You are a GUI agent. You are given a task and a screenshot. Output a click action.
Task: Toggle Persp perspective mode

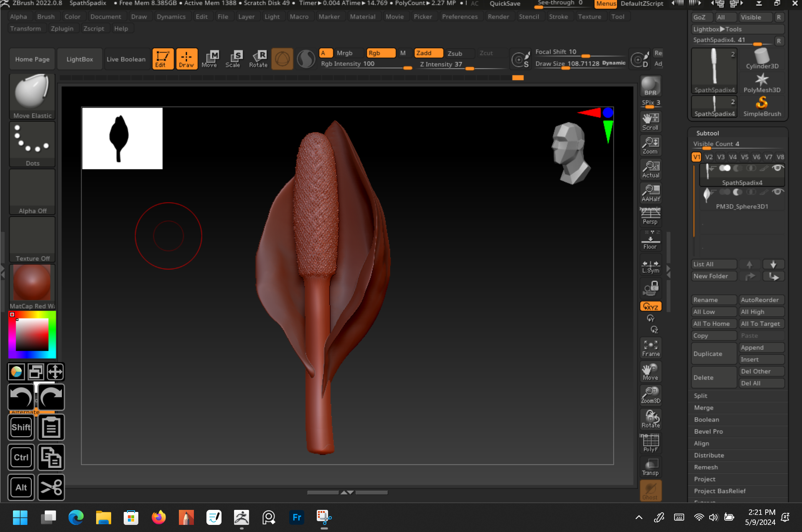click(650, 215)
